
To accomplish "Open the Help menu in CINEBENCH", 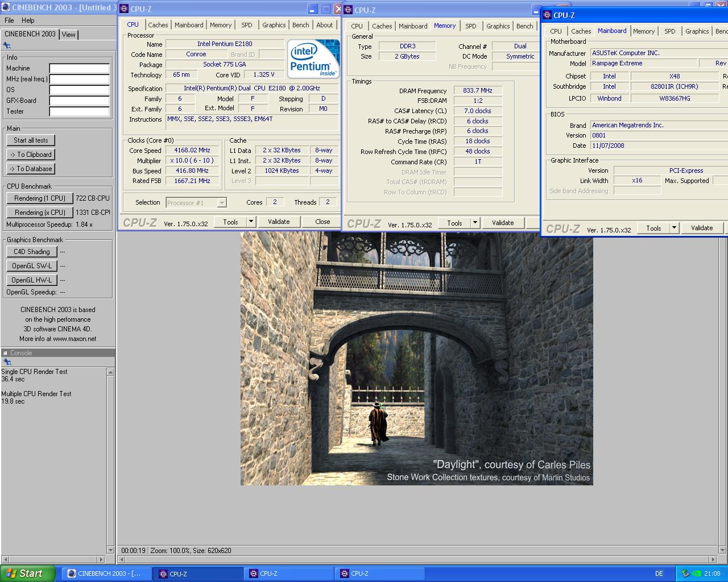I will pyautogui.click(x=28, y=20).
